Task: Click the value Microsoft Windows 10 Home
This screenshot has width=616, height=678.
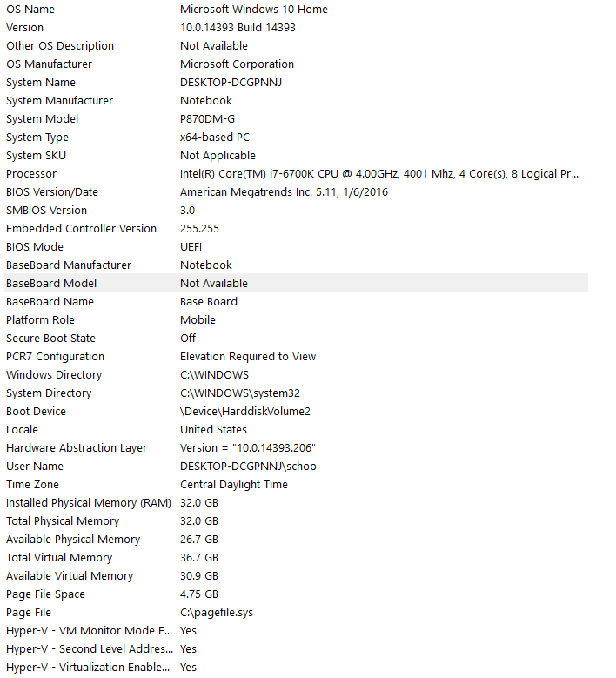Action: (254, 9)
